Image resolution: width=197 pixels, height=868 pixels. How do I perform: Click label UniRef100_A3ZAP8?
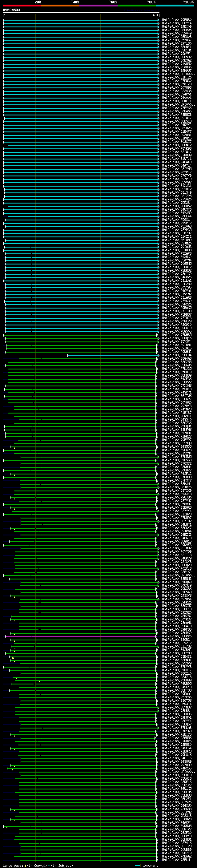pos(177,253)
